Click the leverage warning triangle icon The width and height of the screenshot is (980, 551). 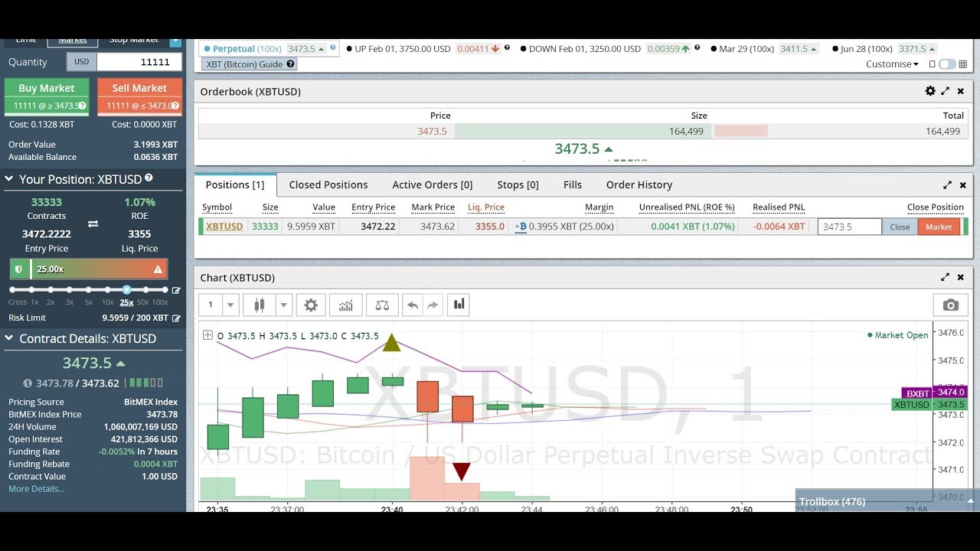click(158, 269)
